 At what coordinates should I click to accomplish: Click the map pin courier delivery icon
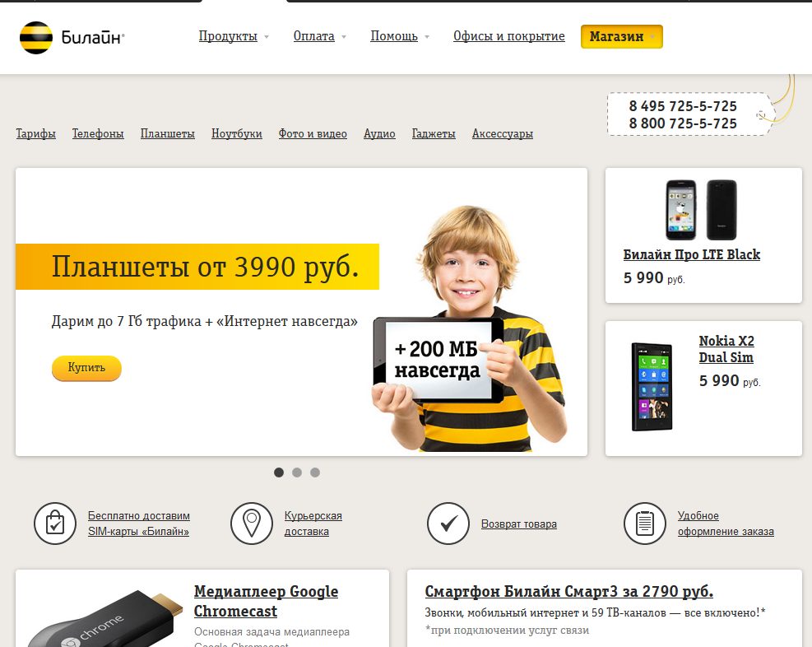pyautogui.click(x=252, y=524)
